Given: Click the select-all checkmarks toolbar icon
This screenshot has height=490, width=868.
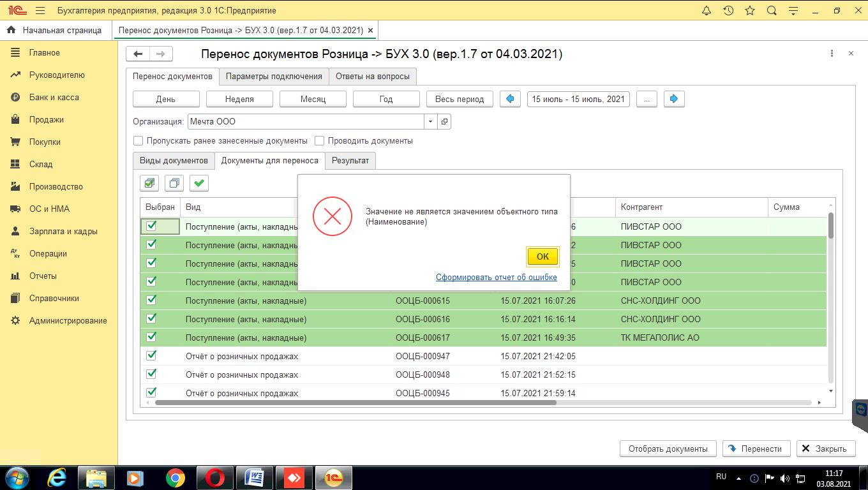Looking at the screenshot, I should tap(149, 183).
